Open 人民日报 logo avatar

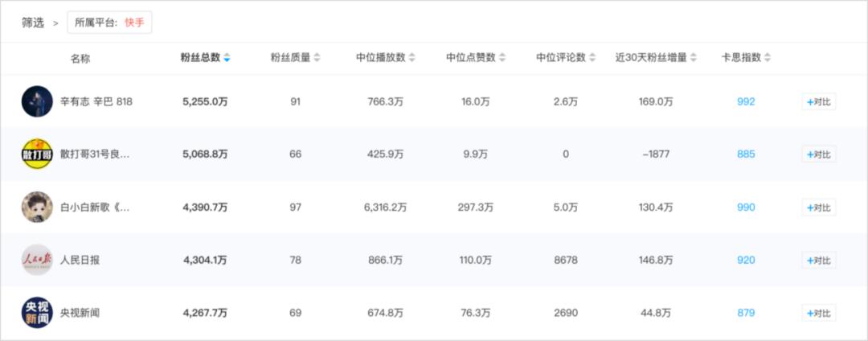click(x=37, y=260)
